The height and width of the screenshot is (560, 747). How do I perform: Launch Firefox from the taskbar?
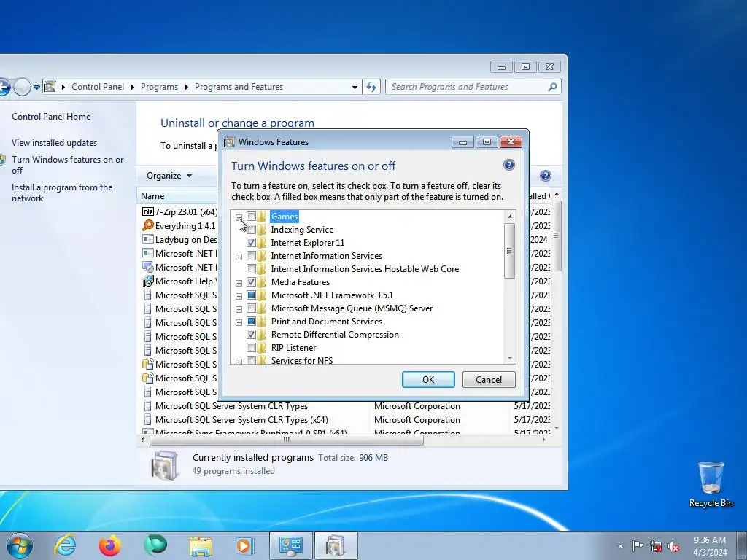pyautogui.click(x=110, y=545)
